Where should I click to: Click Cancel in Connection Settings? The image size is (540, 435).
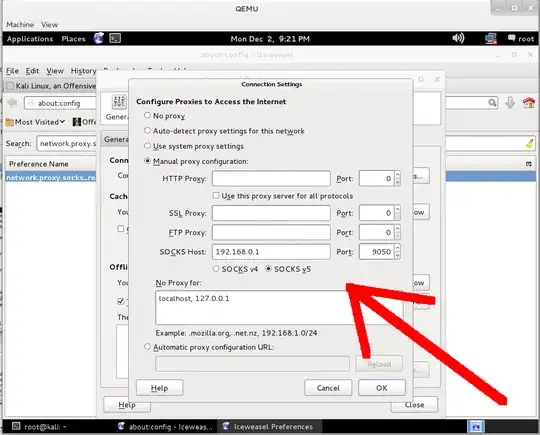[328, 388]
